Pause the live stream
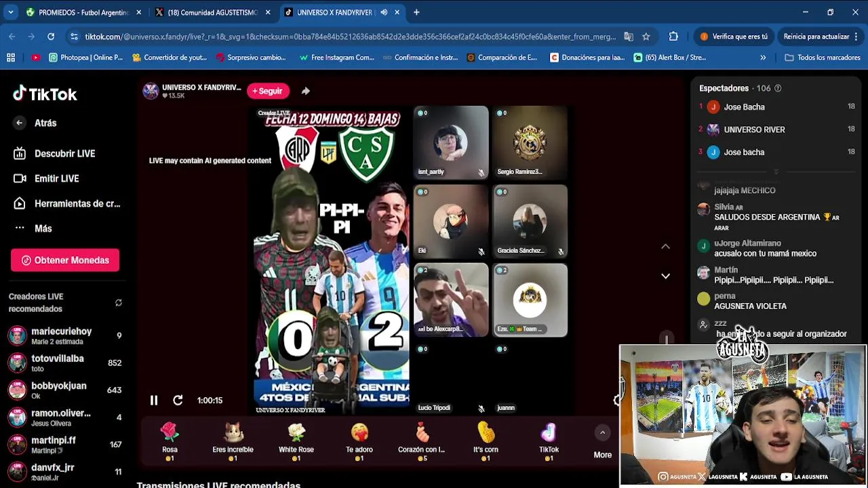The image size is (868, 488). (154, 401)
